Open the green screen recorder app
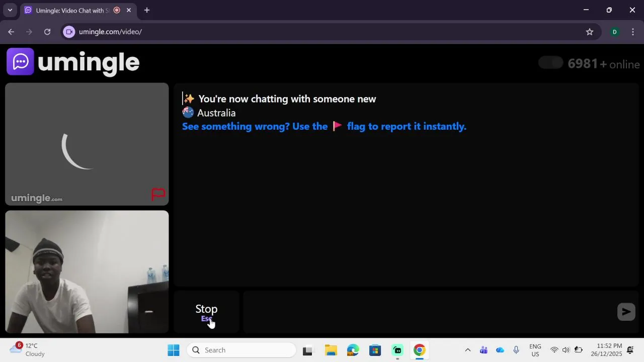Image resolution: width=644 pixels, height=362 pixels. pos(397,350)
